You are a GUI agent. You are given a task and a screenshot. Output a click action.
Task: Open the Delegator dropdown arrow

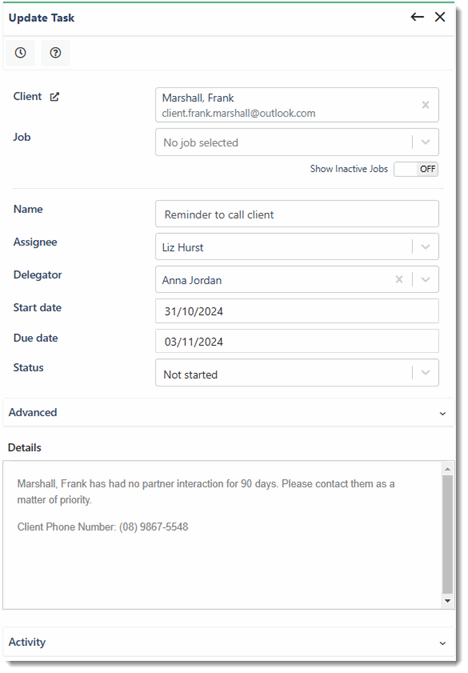[x=425, y=279]
